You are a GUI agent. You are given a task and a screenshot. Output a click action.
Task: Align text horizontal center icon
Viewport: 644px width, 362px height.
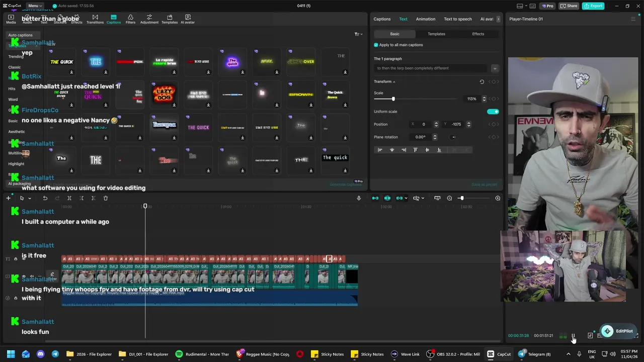pyautogui.click(x=392, y=150)
